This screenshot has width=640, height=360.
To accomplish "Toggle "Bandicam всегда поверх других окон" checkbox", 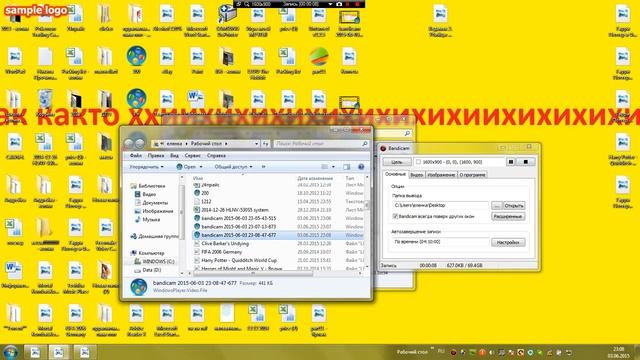I will pos(395,216).
